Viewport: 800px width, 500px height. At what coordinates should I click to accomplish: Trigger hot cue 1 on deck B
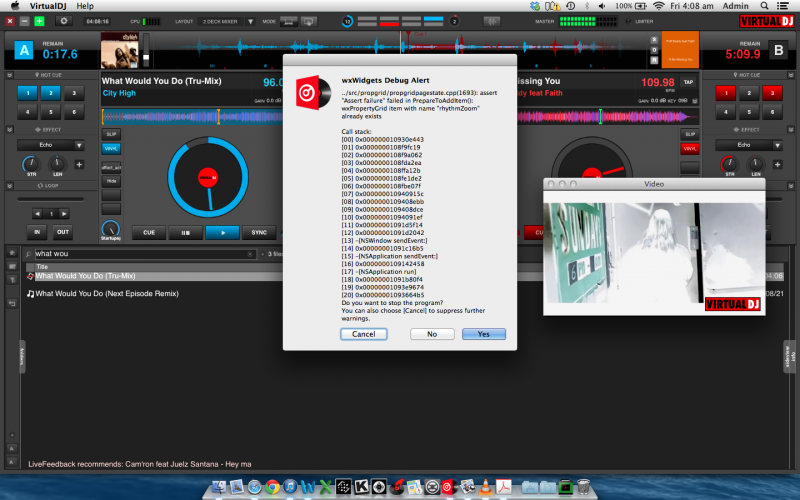[726, 93]
